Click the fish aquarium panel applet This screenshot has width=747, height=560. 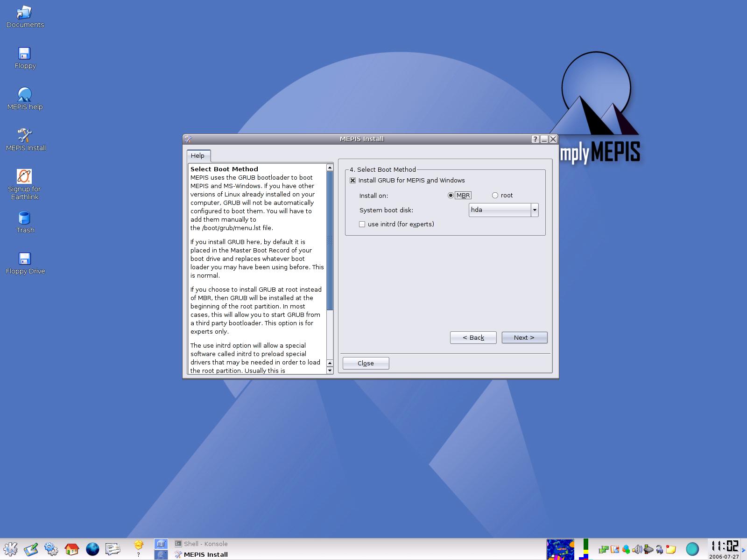pos(560,549)
